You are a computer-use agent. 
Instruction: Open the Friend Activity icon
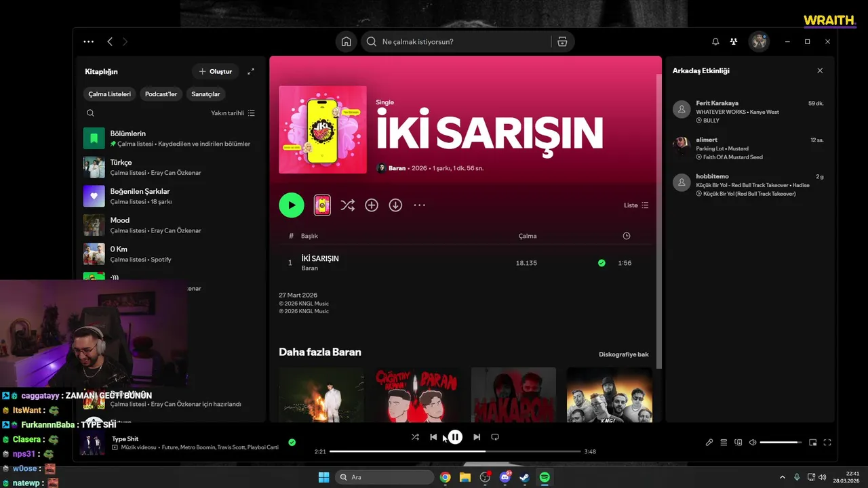click(x=734, y=41)
